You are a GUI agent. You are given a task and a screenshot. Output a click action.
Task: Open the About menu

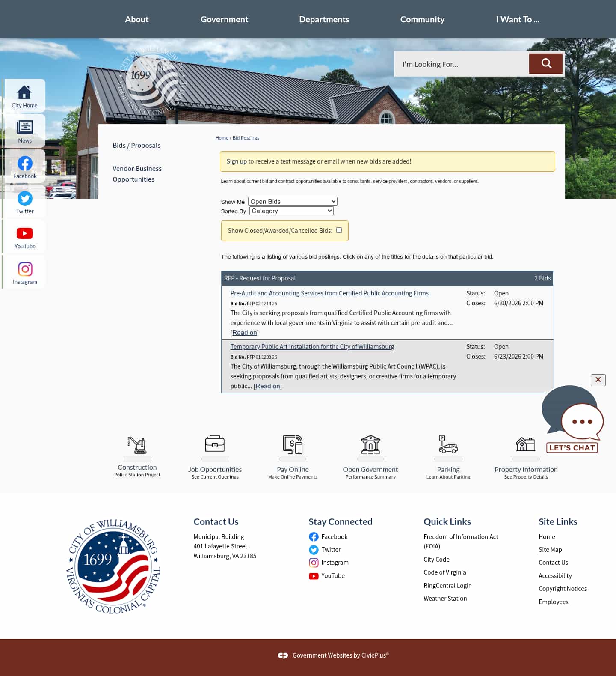137,19
